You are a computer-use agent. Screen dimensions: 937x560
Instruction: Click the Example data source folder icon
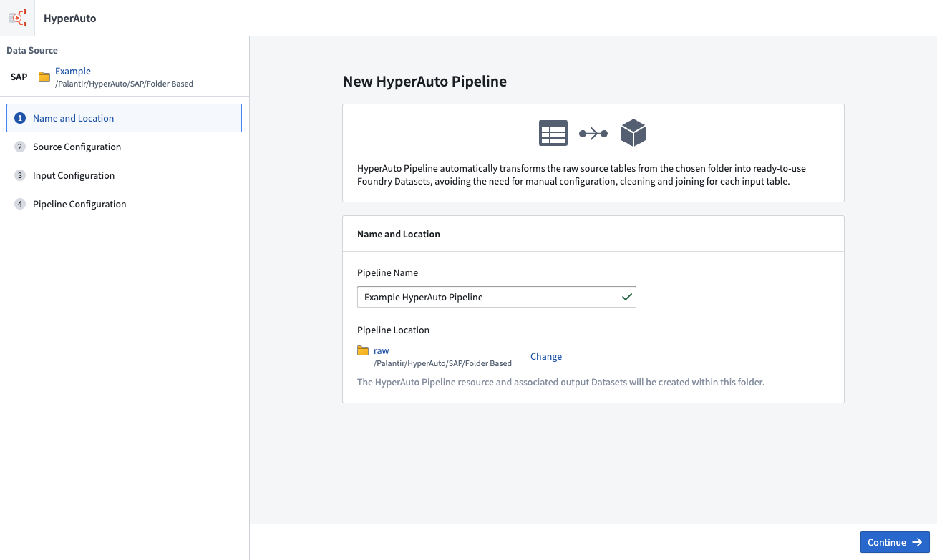[44, 77]
